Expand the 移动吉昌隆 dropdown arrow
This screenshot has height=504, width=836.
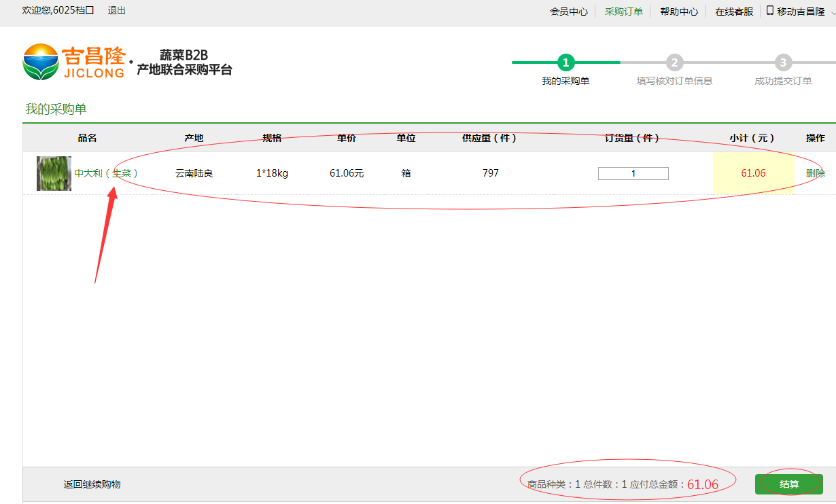[x=832, y=12]
